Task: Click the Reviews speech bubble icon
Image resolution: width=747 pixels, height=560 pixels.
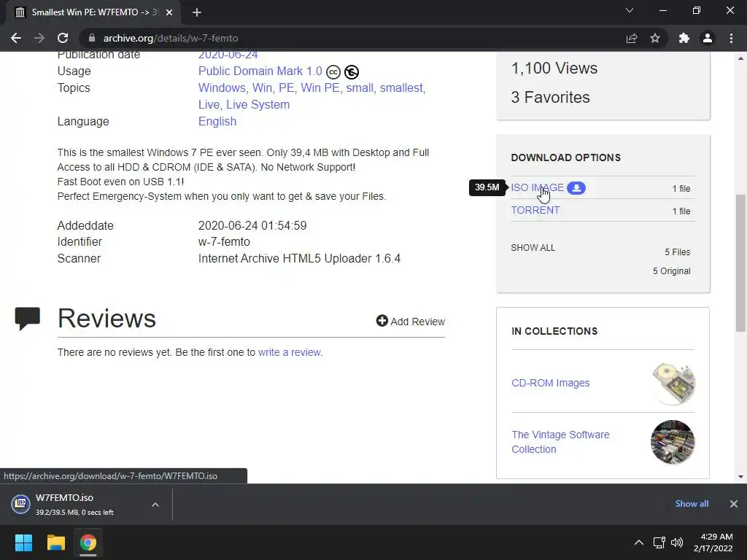Action: pyautogui.click(x=28, y=319)
